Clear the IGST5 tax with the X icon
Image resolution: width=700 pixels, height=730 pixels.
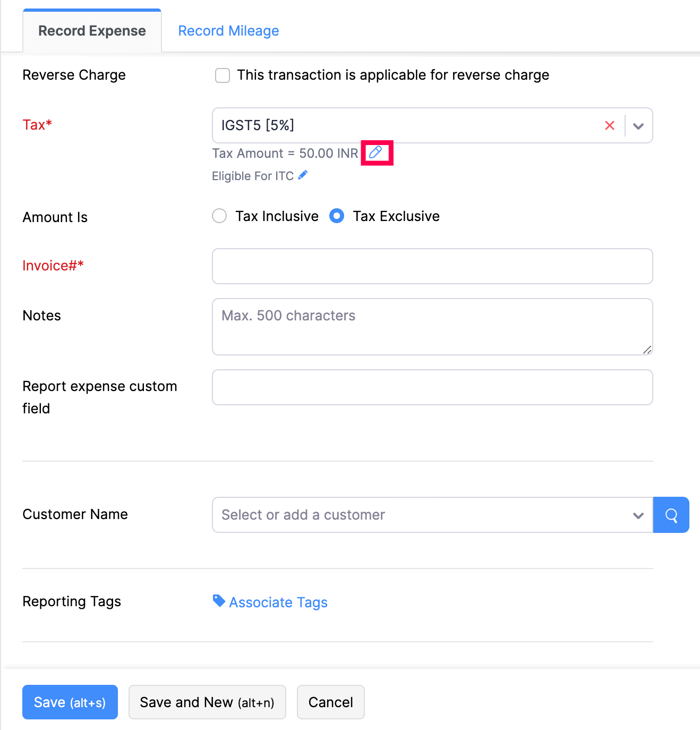[x=609, y=125]
